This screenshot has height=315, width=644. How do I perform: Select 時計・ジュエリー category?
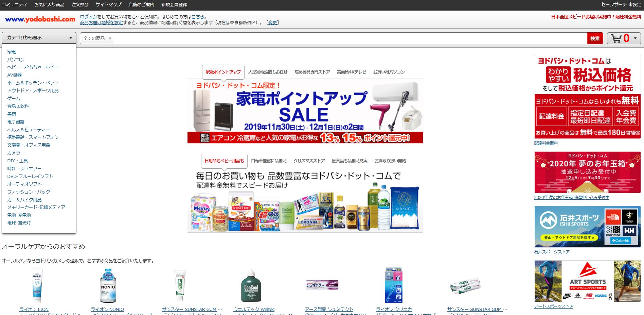[24, 168]
